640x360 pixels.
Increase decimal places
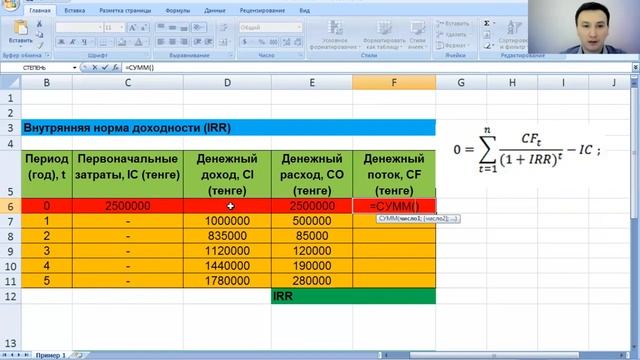click(287, 42)
